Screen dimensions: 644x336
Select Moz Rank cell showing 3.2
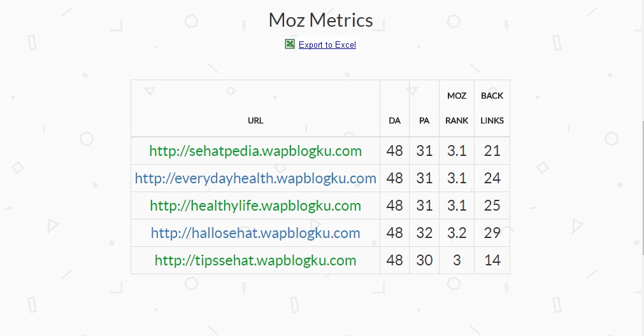click(457, 233)
